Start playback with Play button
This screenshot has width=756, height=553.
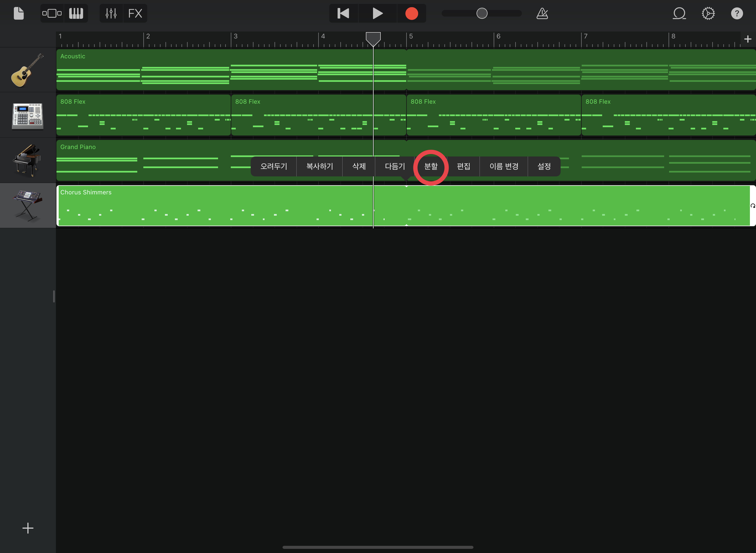click(x=377, y=13)
